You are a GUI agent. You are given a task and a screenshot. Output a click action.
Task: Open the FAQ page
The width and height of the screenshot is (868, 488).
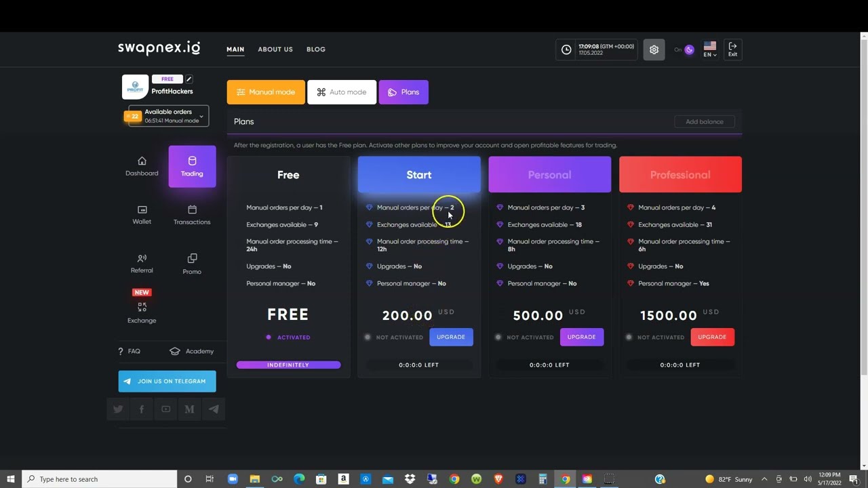130,351
